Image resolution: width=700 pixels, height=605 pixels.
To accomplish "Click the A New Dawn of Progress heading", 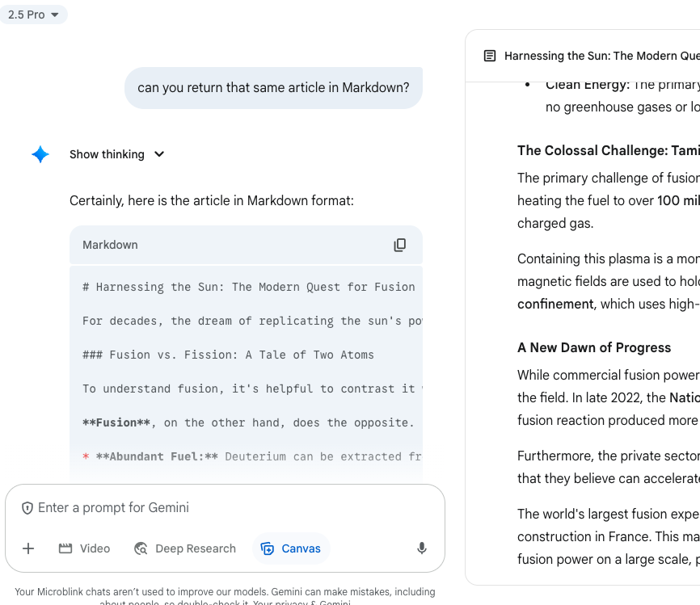I will pos(594,347).
